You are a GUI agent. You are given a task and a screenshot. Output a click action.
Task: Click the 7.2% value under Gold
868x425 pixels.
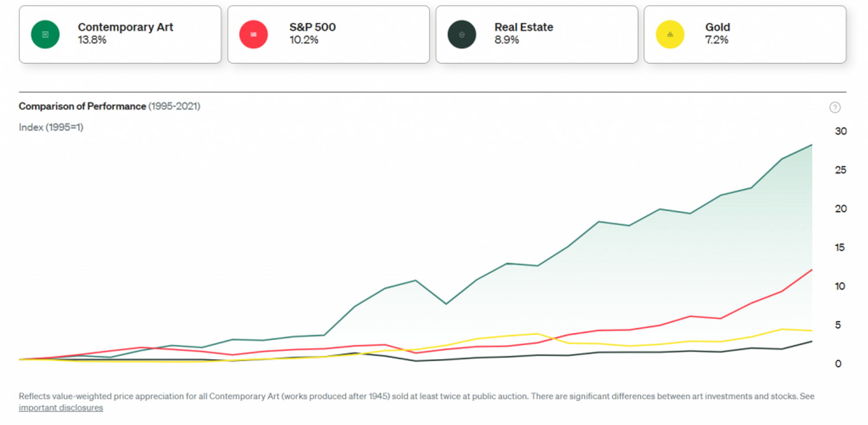(x=717, y=40)
